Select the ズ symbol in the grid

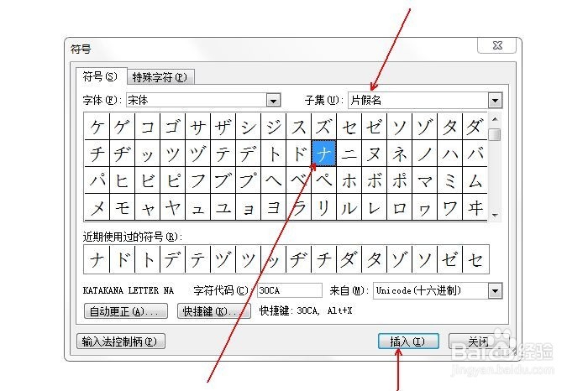click(323, 127)
